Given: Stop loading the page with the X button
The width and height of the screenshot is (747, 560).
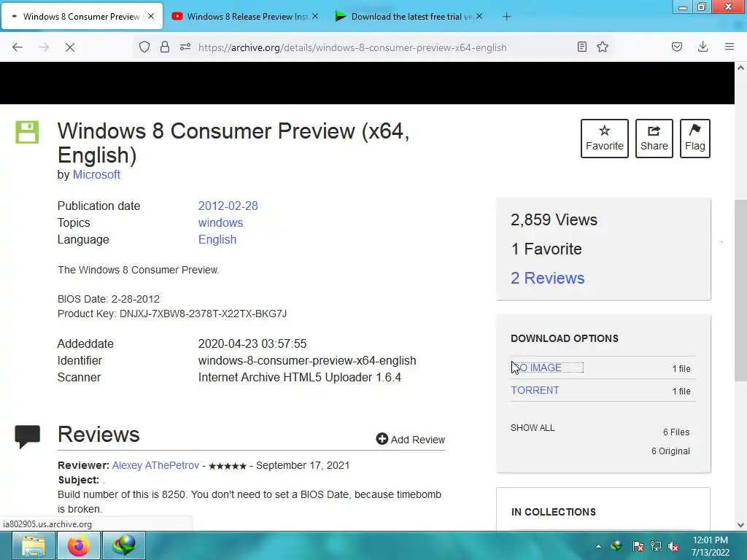Looking at the screenshot, I should tap(70, 47).
